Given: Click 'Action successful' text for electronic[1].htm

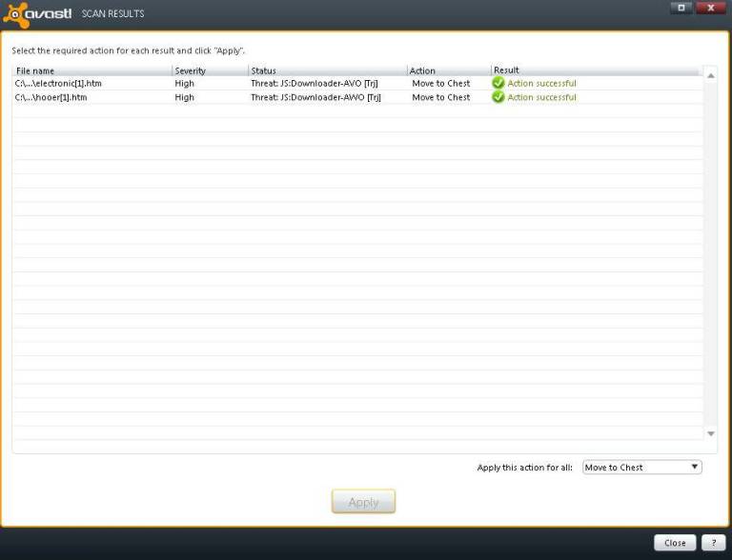Looking at the screenshot, I should (x=541, y=84).
